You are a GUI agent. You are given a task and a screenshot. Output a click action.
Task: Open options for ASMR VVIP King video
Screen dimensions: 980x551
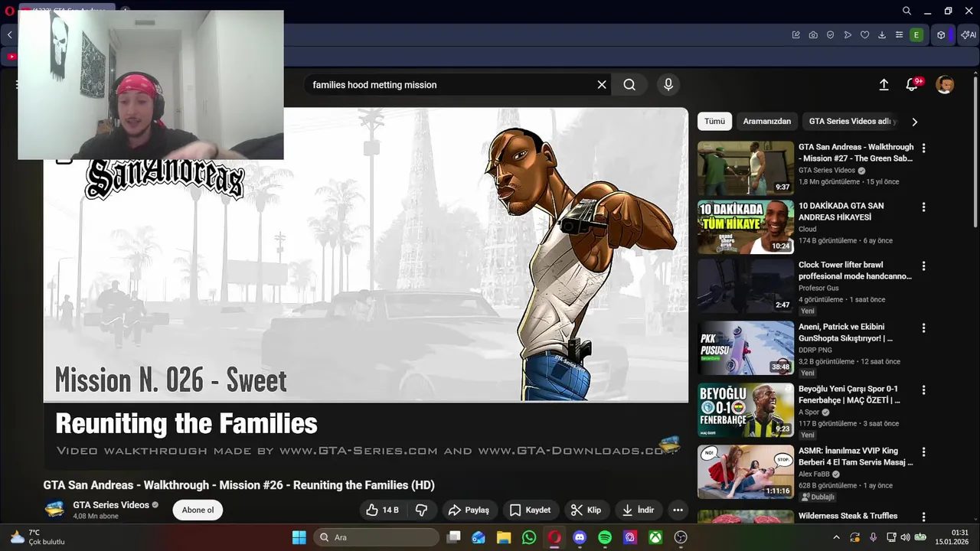[923, 452]
